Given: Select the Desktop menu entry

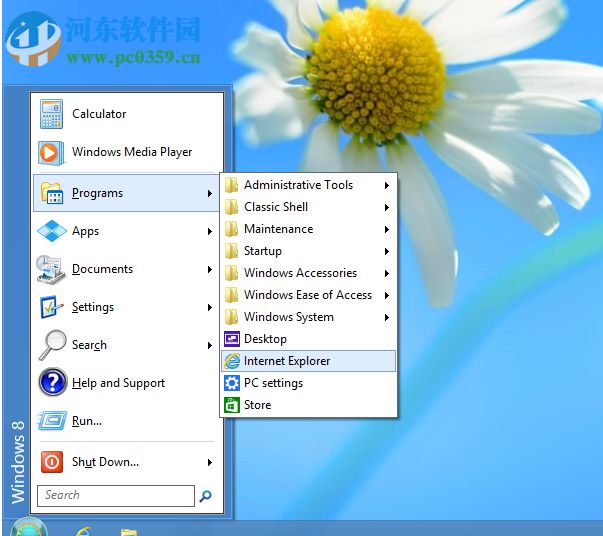Looking at the screenshot, I should tap(308, 339).
